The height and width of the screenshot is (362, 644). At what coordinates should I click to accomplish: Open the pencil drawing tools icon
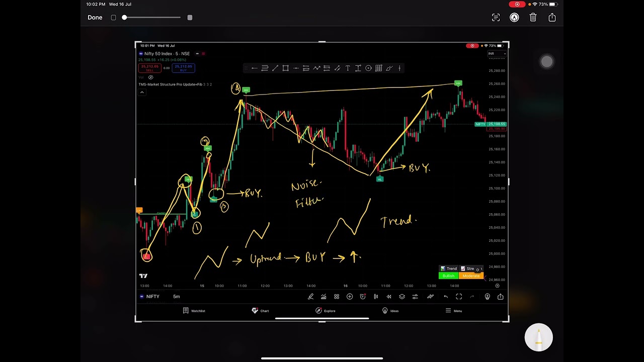pyautogui.click(x=310, y=297)
